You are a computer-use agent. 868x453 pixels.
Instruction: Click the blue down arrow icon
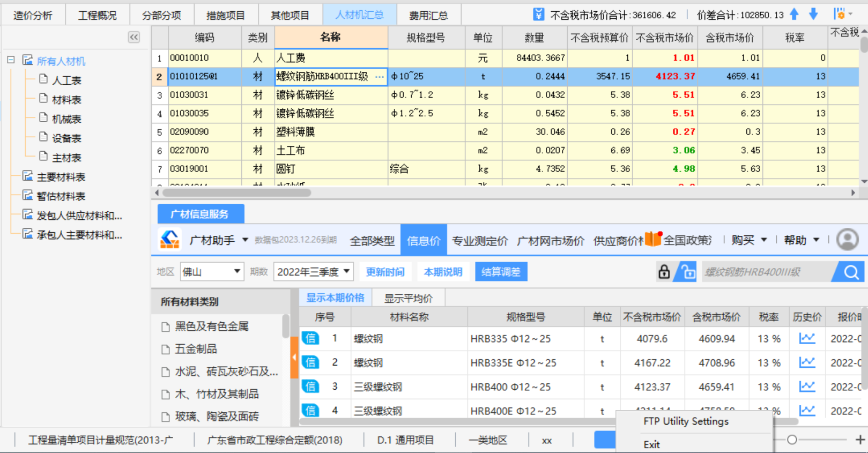click(x=813, y=14)
